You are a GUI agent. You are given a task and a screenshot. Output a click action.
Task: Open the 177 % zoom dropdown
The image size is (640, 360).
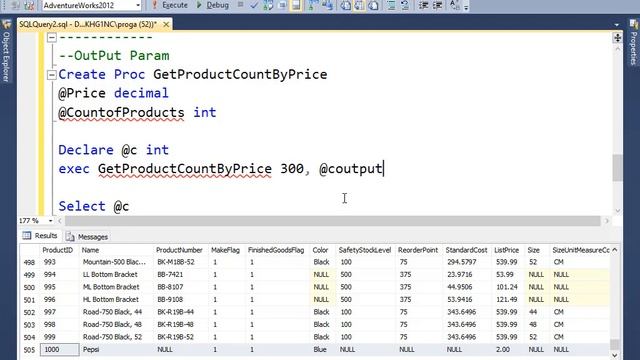point(51,221)
